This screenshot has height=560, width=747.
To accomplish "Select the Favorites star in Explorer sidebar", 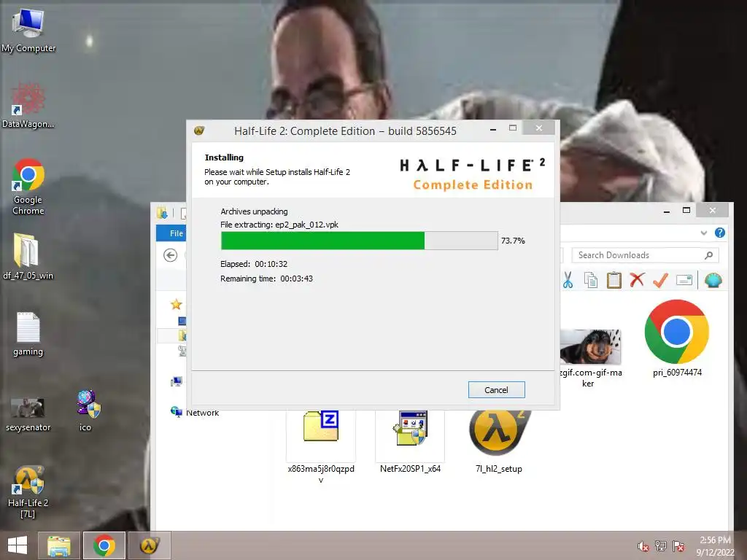I will click(x=177, y=304).
